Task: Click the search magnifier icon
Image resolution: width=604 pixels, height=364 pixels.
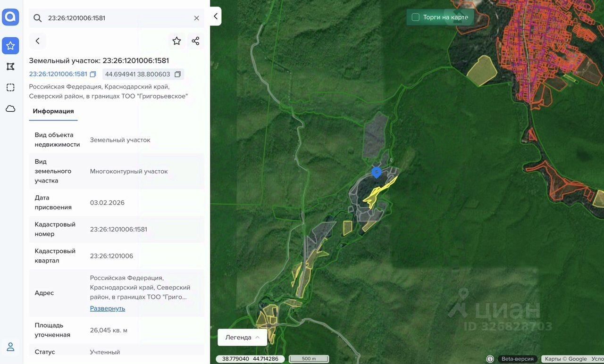Action: coord(38,18)
